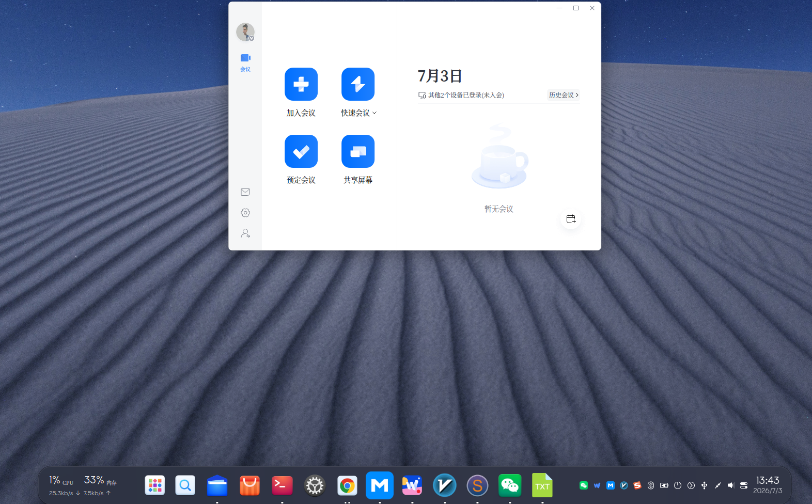Open the quick settings toggles tray icon
Viewport: 812px width, 504px height.
(744, 485)
